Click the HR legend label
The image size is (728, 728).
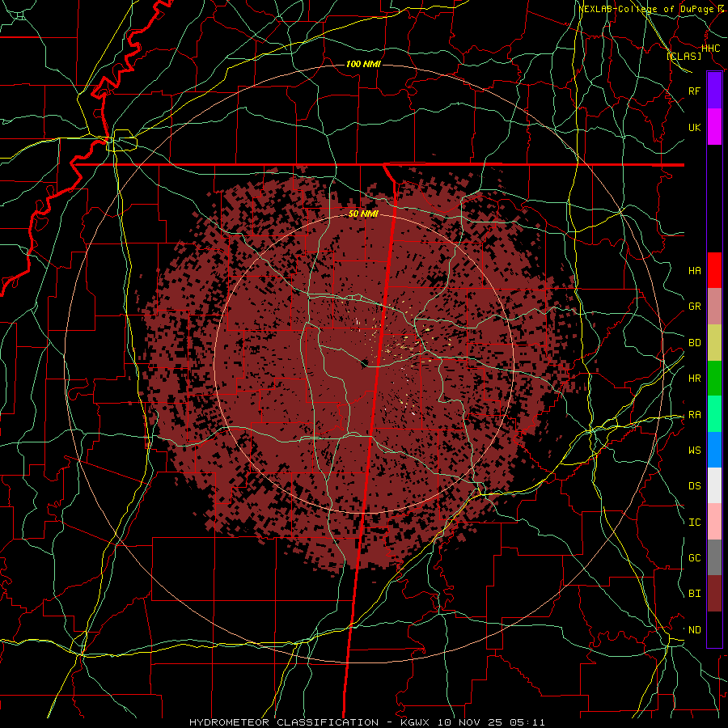(x=695, y=379)
